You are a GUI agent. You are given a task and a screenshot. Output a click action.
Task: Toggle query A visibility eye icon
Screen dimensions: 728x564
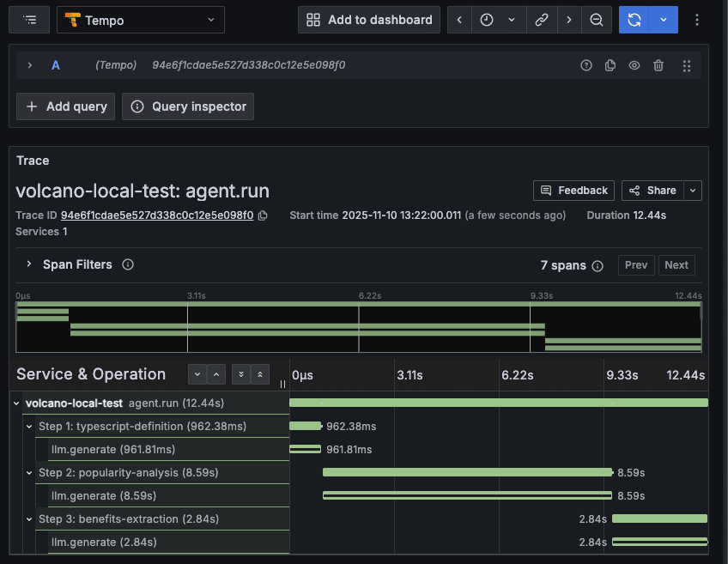coord(634,65)
